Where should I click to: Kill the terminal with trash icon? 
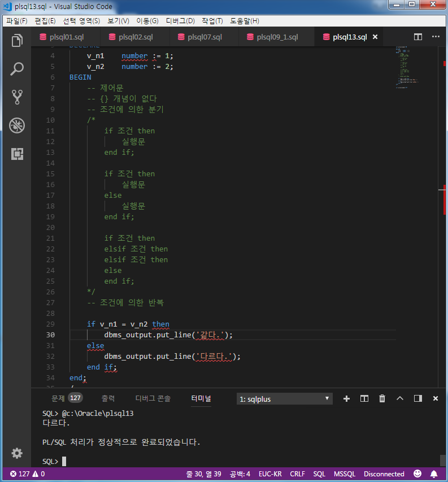382,399
